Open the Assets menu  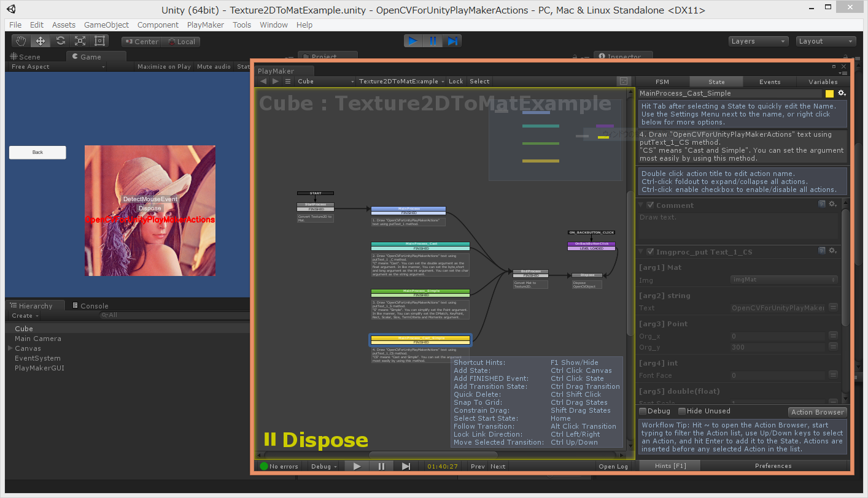(x=64, y=25)
